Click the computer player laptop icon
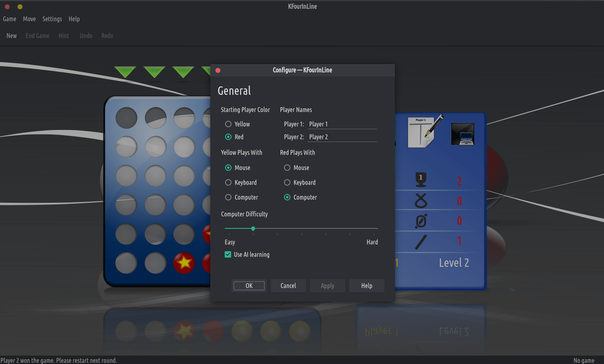The width and height of the screenshot is (604, 364). 463,134
